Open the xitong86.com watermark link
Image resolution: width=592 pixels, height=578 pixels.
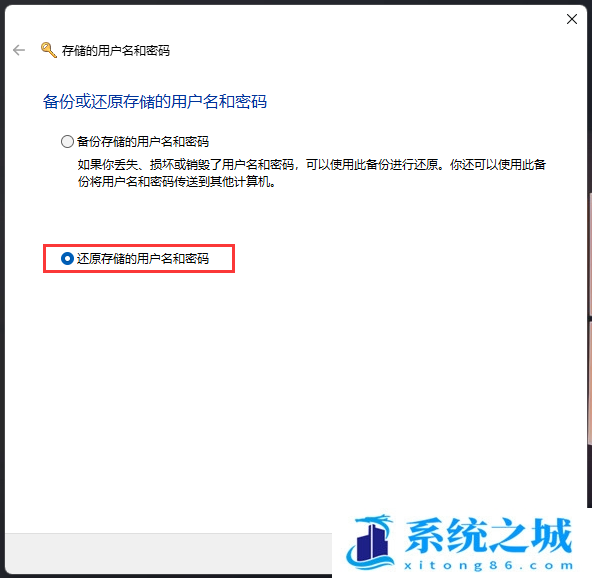click(489, 565)
